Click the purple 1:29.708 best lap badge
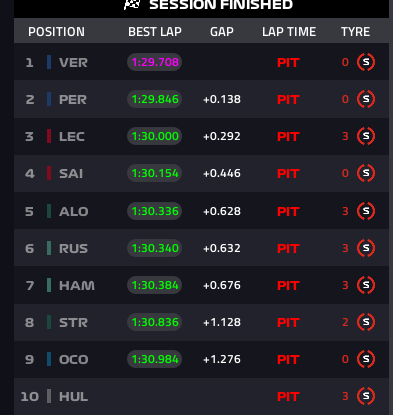This screenshot has height=415, width=393. pos(154,62)
